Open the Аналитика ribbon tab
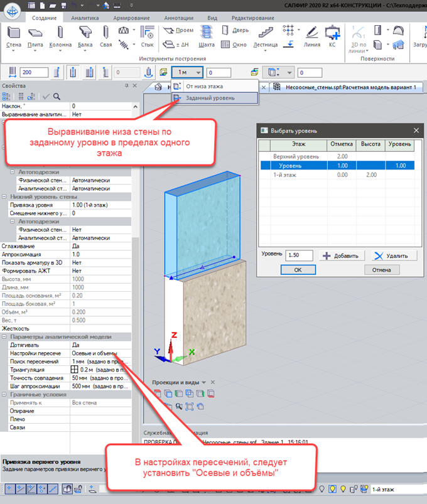427x504 pixels. click(85, 18)
